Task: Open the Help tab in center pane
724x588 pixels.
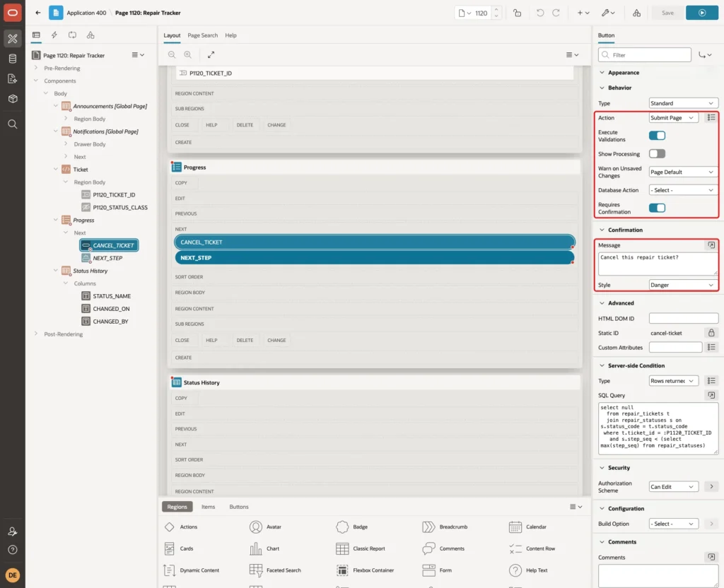Action: pyautogui.click(x=230, y=35)
